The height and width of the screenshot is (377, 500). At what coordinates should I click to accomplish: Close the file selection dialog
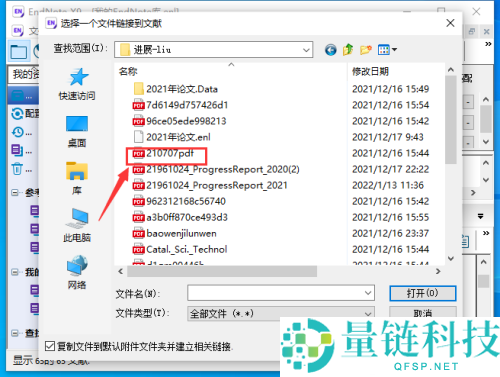pyautogui.click(x=450, y=23)
